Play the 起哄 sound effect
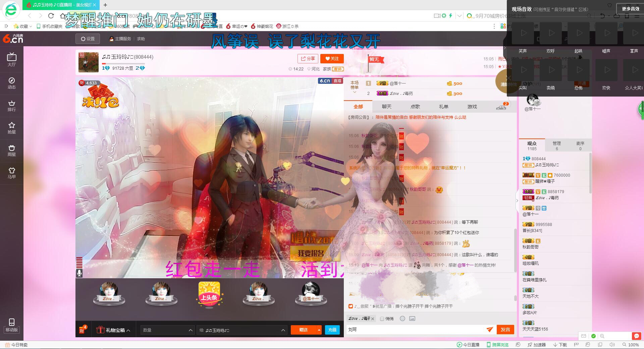 [x=579, y=33]
